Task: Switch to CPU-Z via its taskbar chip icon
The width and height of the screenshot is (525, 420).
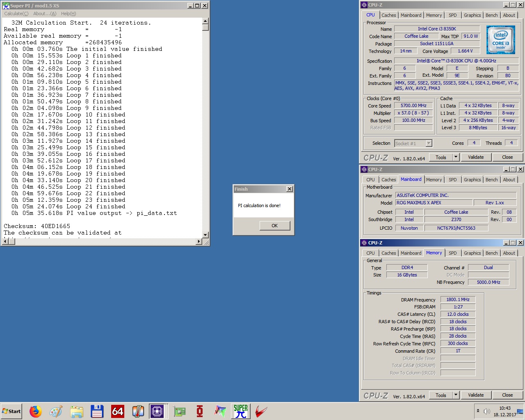Action: (157, 411)
